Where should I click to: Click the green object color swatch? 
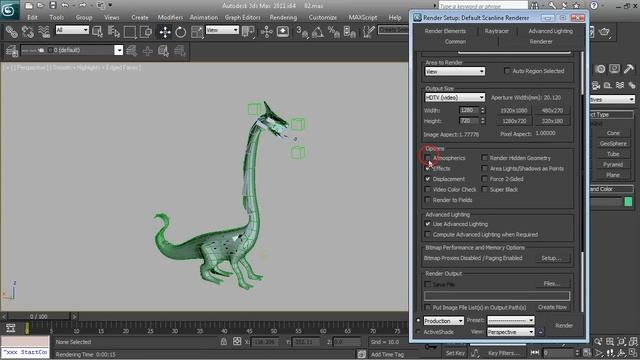pyautogui.click(x=628, y=201)
